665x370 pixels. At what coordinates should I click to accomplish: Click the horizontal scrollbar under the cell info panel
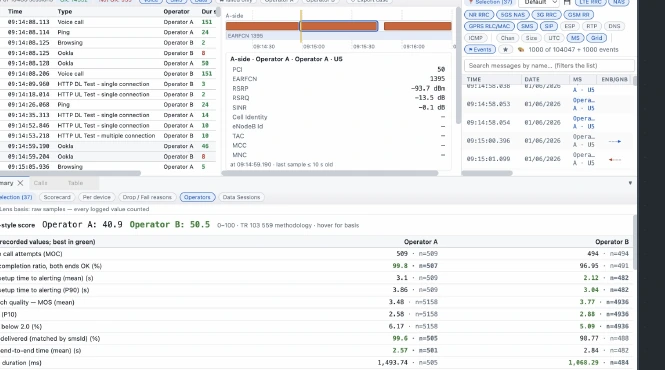tap(330, 173)
